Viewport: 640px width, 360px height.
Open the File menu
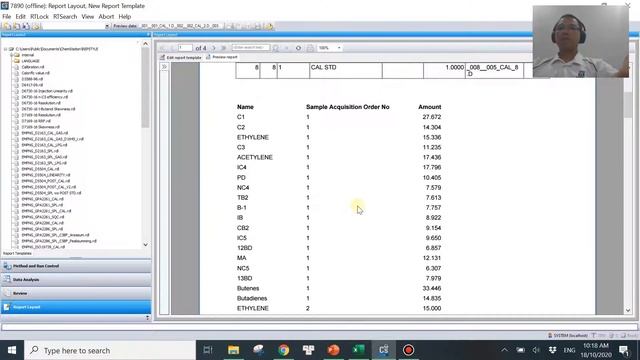point(7,17)
